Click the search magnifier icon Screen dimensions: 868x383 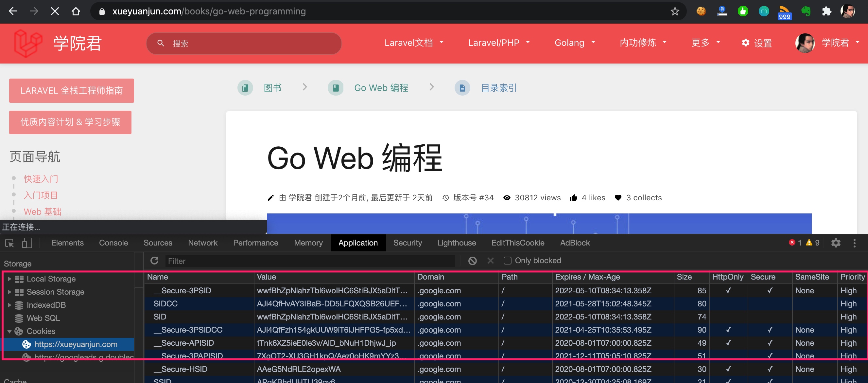(x=161, y=43)
